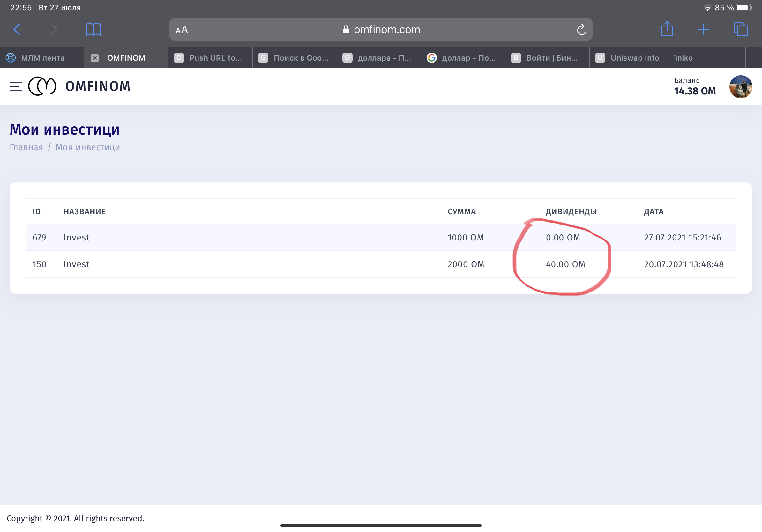Viewport: 762px width, 532px height.
Task: Select investment ID 679 cell
Action: [39, 238]
